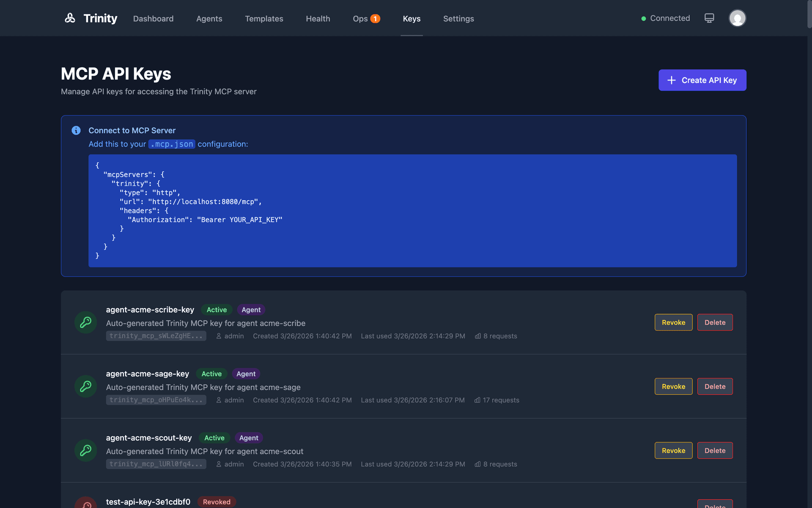Click the red key icon for test-api-key-3e1cdbf0

pyautogui.click(x=86, y=504)
